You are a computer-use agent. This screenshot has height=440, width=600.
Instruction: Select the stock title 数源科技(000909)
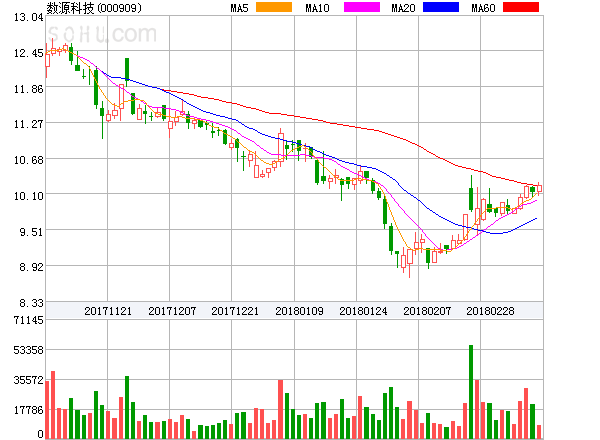(94, 8)
